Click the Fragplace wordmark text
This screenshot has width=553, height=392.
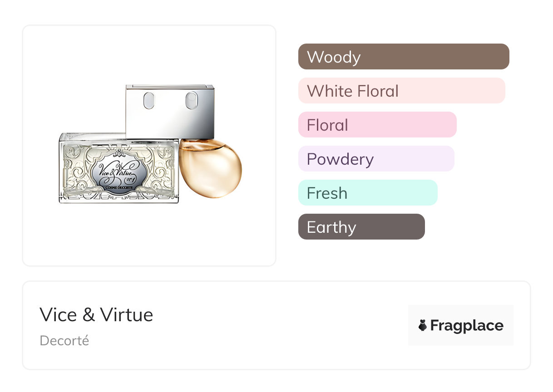(467, 325)
